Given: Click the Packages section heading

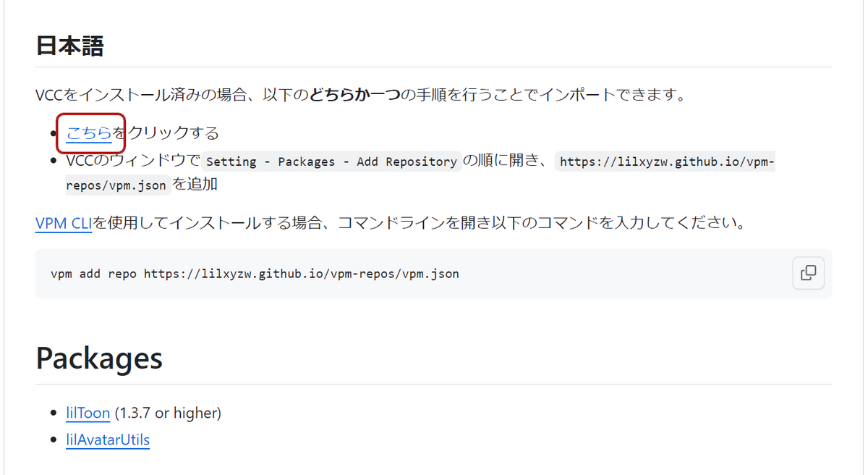Looking at the screenshot, I should [99, 358].
